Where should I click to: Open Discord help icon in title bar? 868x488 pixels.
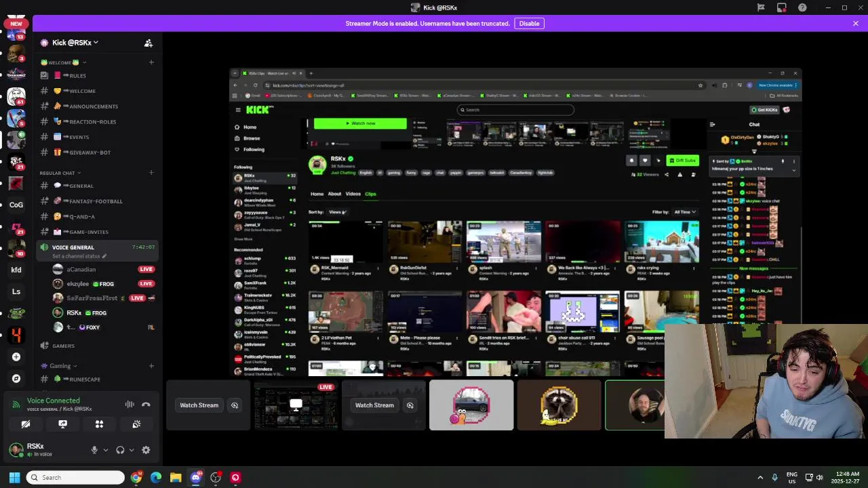click(x=803, y=7)
